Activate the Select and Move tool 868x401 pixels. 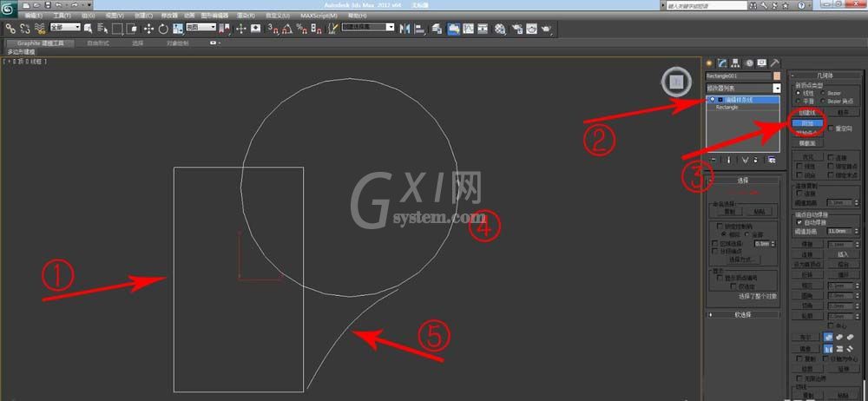(149, 29)
